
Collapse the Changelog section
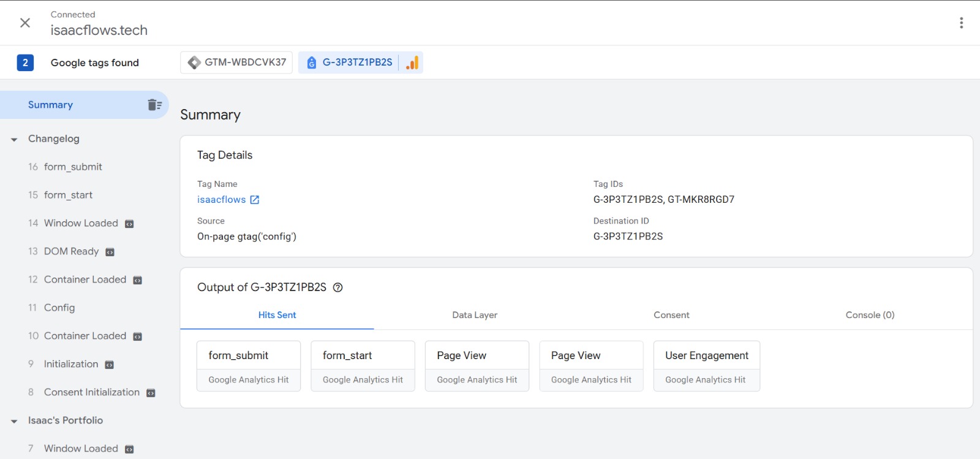pos(14,140)
